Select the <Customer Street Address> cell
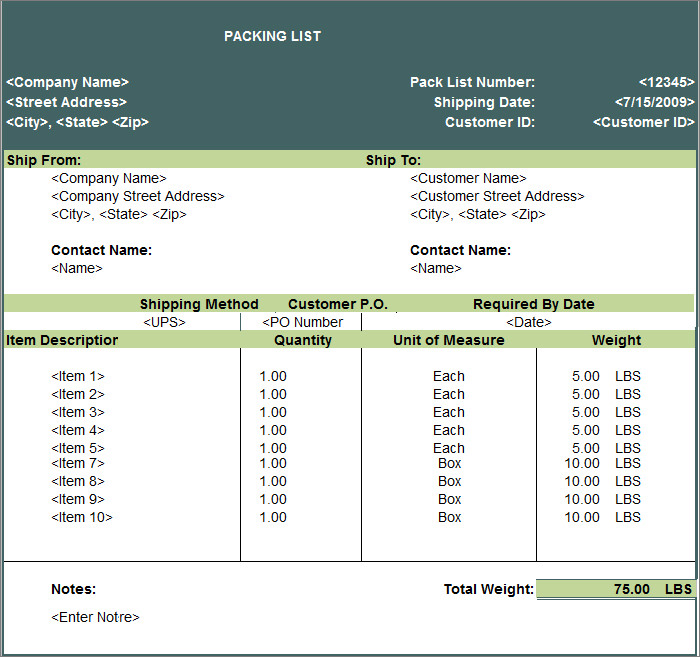The image size is (700, 657). click(x=497, y=196)
